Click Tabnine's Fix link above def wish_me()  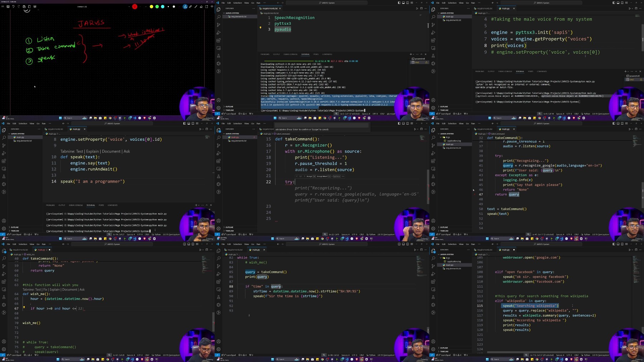pos(45,289)
